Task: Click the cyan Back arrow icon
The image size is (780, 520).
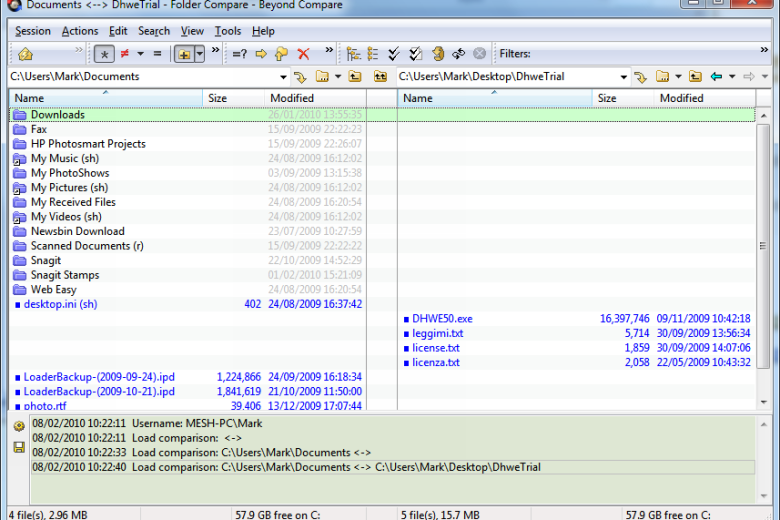Action: click(x=716, y=77)
